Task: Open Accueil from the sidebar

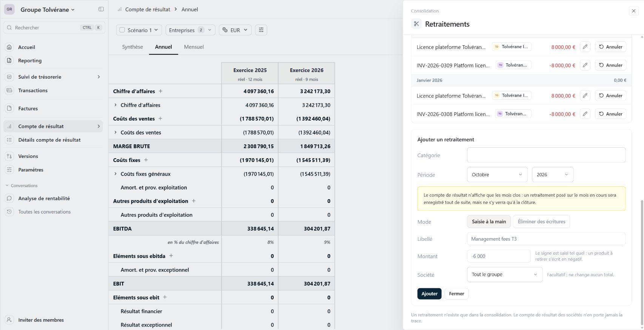Action: coord(53,47)
